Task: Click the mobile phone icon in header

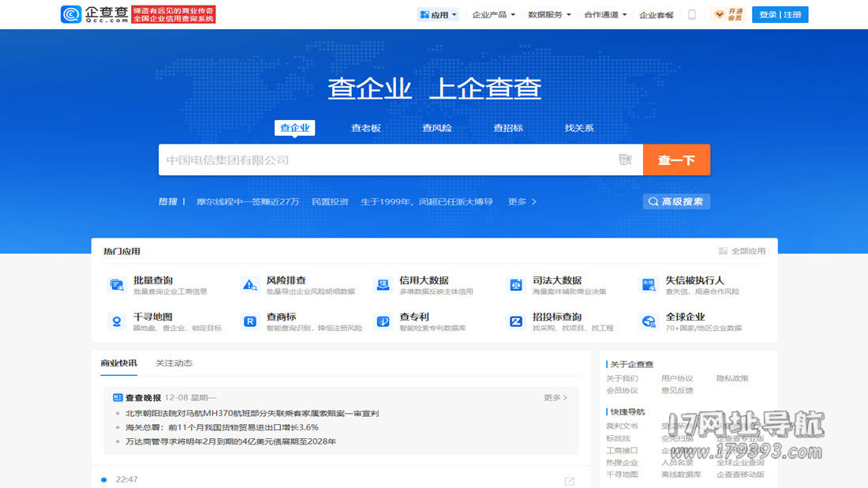Action: 692,14
